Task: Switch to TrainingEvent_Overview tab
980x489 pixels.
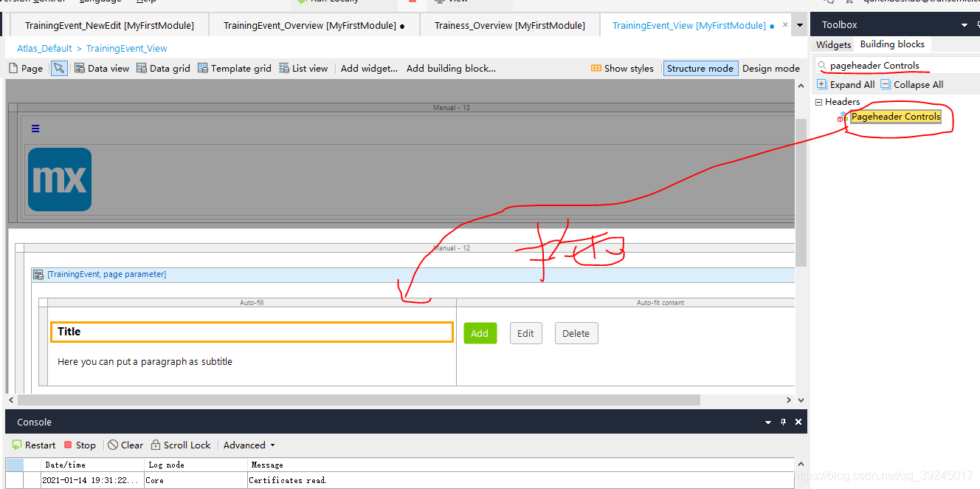Action: click(x=313, y=26)
